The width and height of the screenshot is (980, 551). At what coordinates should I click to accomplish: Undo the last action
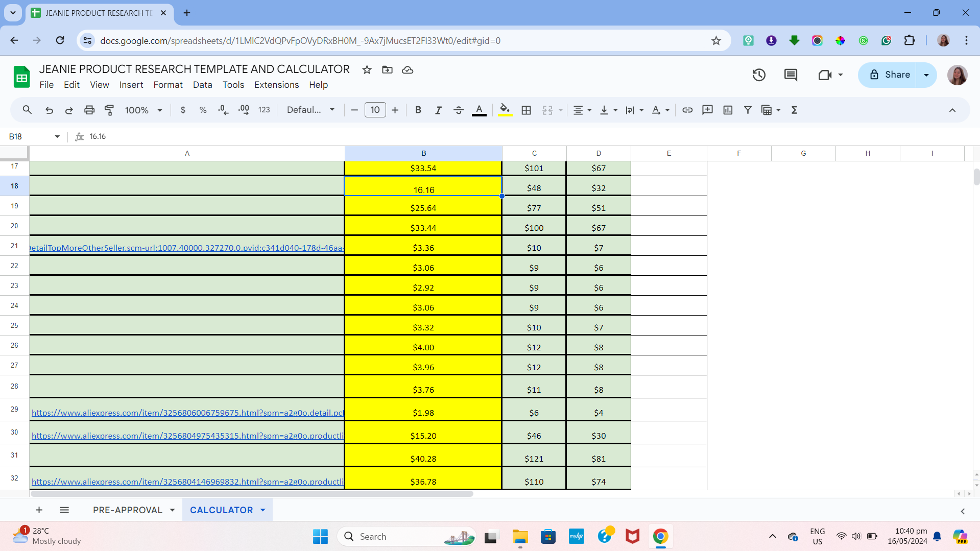49,110
